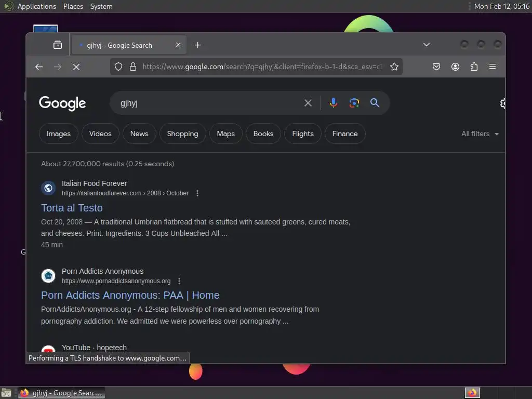Open the Torta al Testo result link
The image size is (532, 399).
pyautogui.click(x=72, y=208)
